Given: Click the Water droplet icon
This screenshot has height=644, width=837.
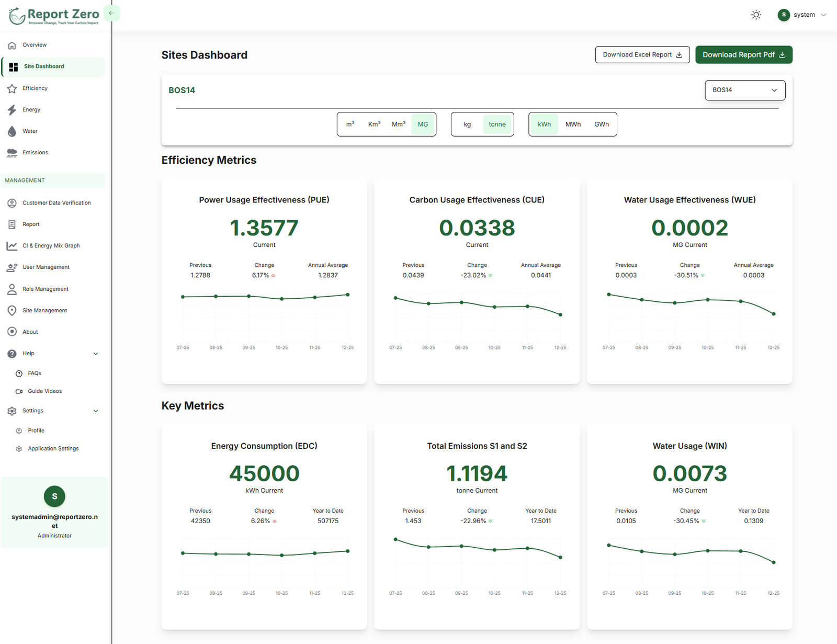Looking at the screenshot, I should pos(12,131).
